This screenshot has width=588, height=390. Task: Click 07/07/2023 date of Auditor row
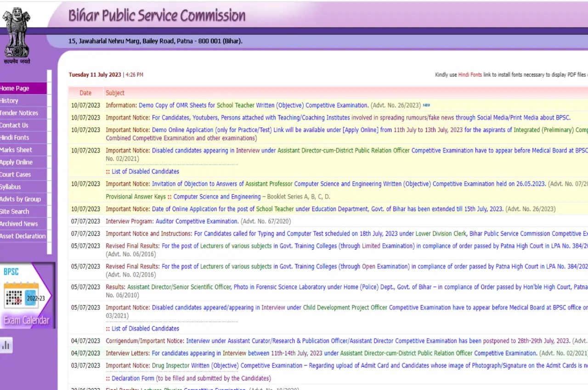(85, 222)
